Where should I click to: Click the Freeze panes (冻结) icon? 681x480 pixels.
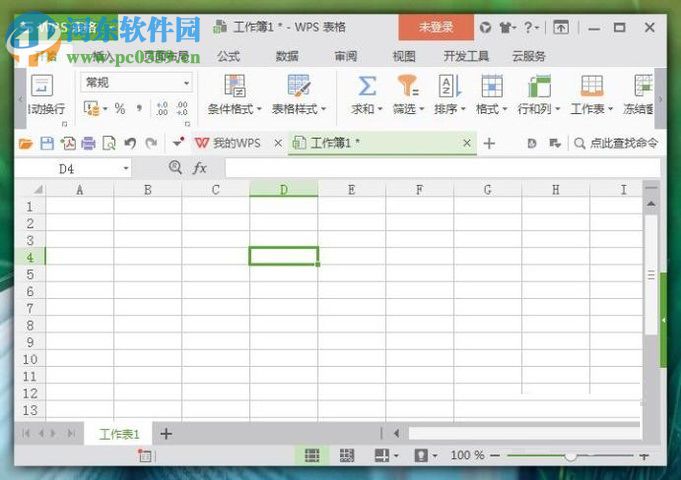(x=643, y=86)
